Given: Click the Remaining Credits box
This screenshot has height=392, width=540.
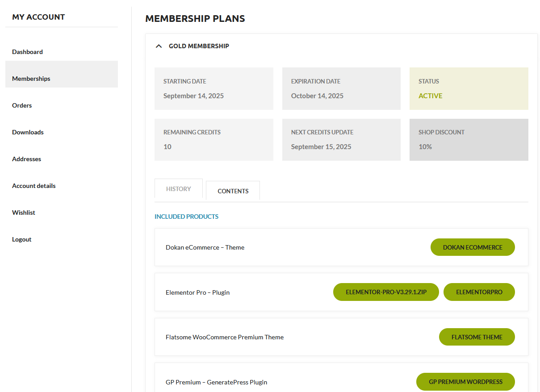Looking at the screenshot, I should pos(213,139).
